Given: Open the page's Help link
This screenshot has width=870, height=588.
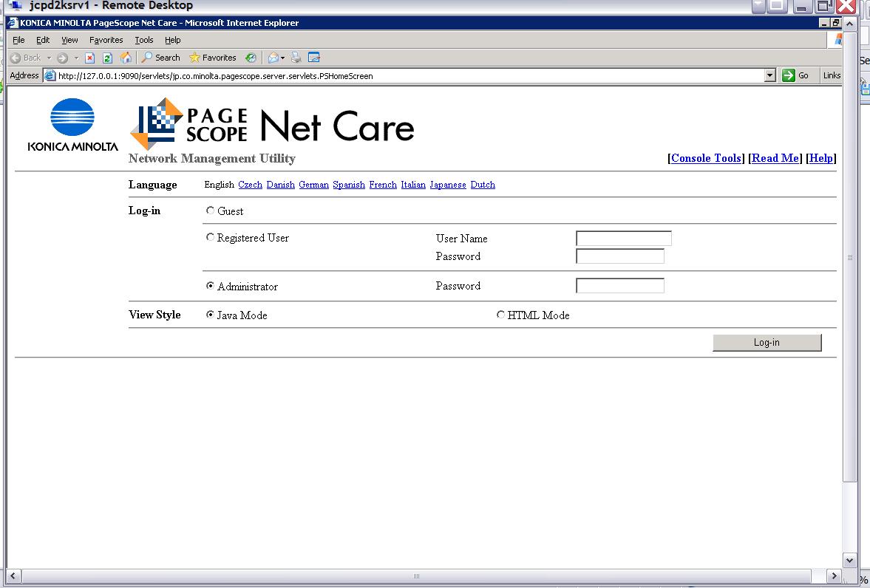Looking at the screenshot, I should (820, 158).
